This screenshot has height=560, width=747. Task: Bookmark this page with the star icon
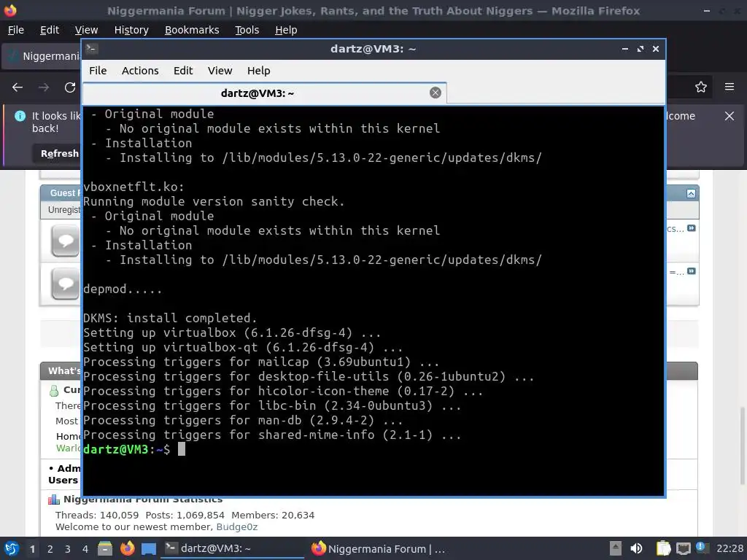701,87
